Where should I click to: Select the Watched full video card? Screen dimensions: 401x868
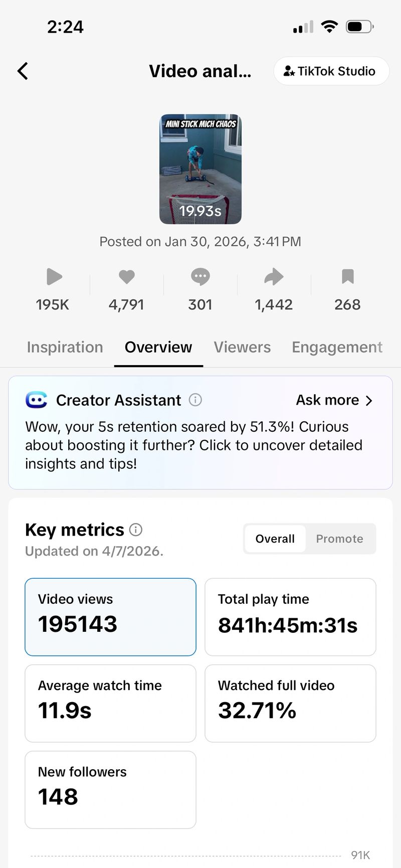pos(290,703)
